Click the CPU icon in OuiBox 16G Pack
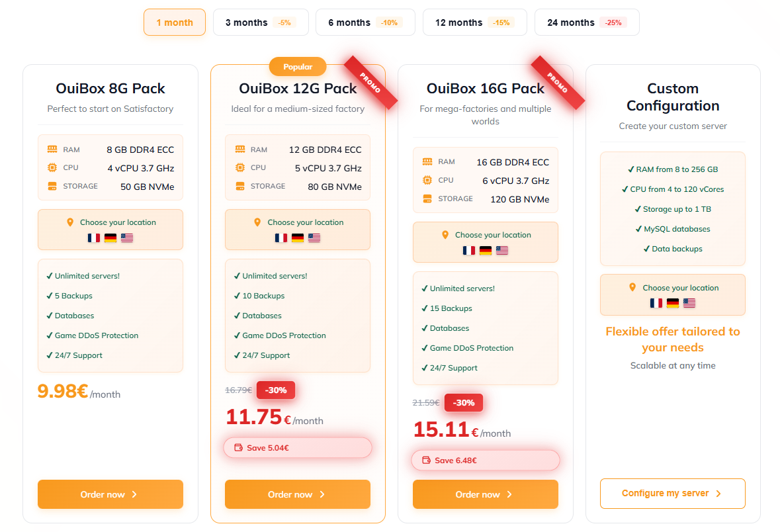Viewport: 780px width, 532px height. (x=427, y=180)
